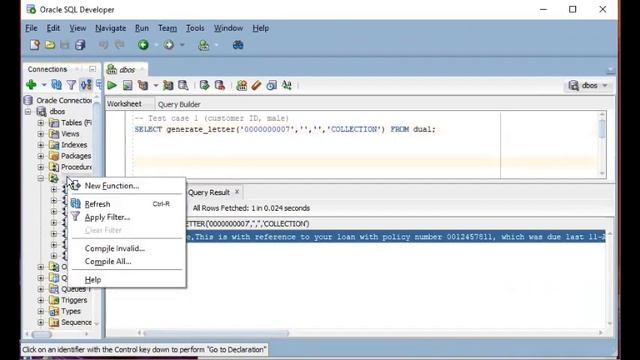Minimize the Connections panel
640x360 pixels.
point(93,69)
